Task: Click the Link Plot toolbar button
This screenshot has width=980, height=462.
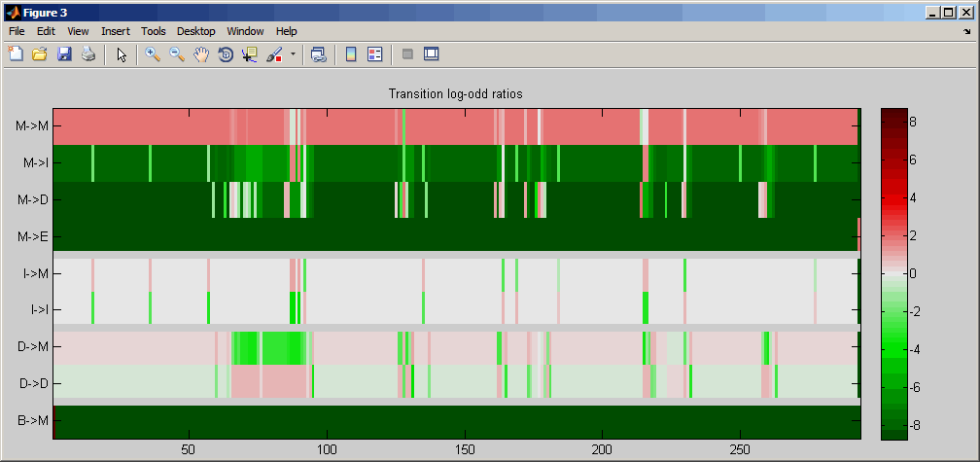Action: pos(318,54)
